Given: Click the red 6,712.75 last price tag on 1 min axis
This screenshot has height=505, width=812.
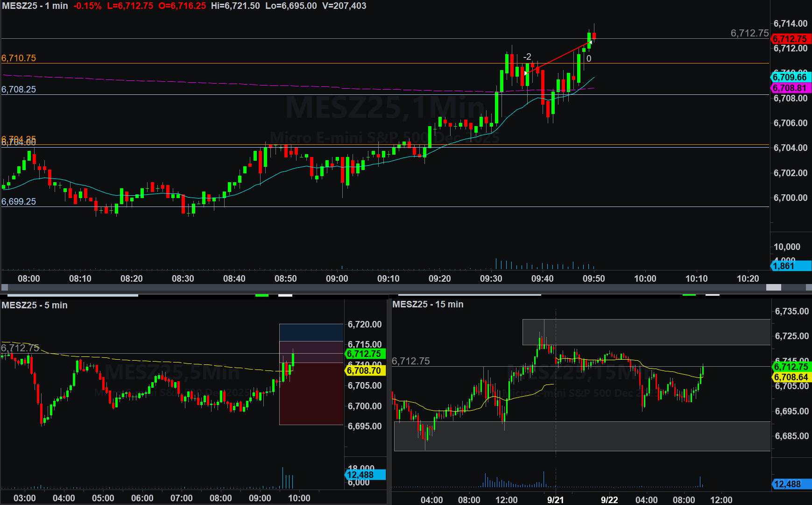Looking at the screenshot, I should 790,39.
